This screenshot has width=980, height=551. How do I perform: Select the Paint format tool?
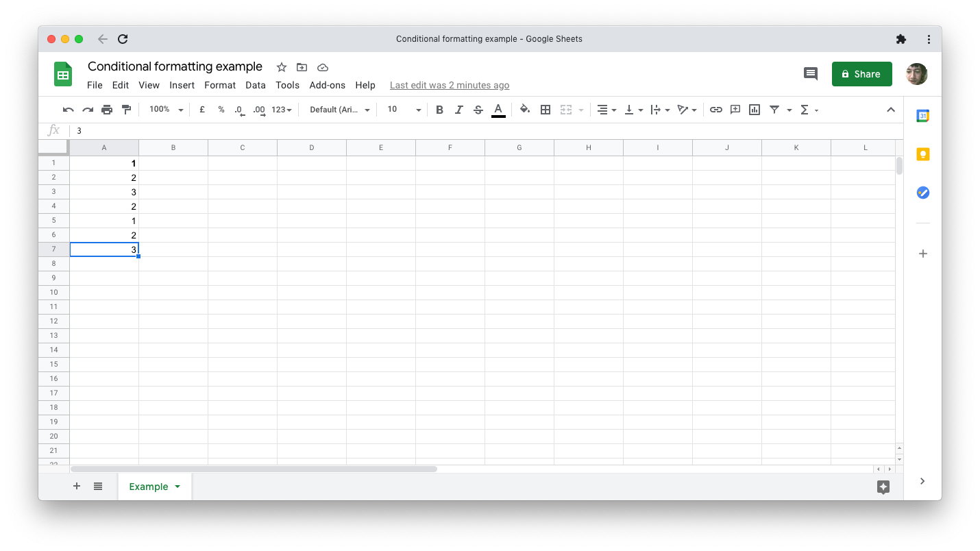[126, 110]
